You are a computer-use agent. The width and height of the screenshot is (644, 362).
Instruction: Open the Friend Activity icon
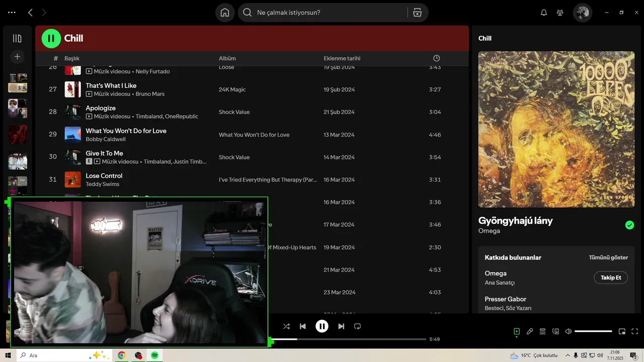(560, 13)
